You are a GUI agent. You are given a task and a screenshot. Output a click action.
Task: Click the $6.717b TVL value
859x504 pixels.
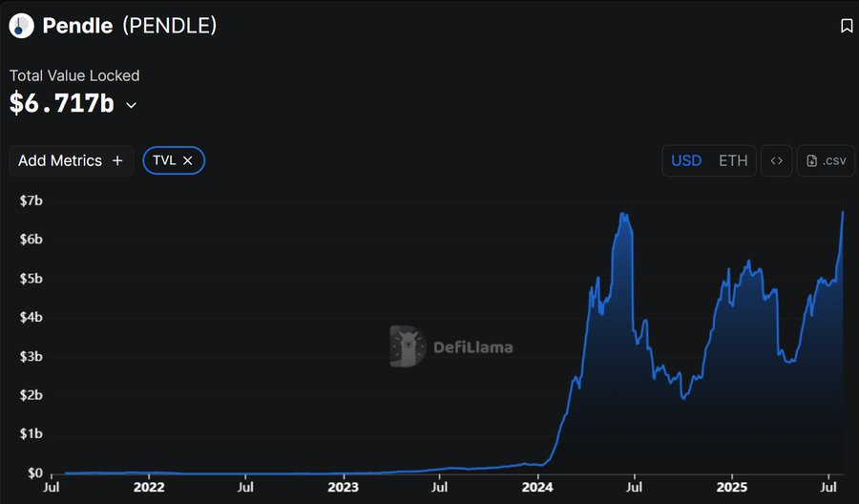click(62, 103)
